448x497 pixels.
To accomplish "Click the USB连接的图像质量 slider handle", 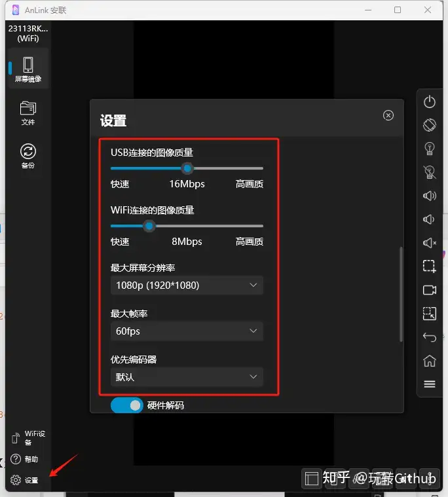I will [x=187, y=168].
